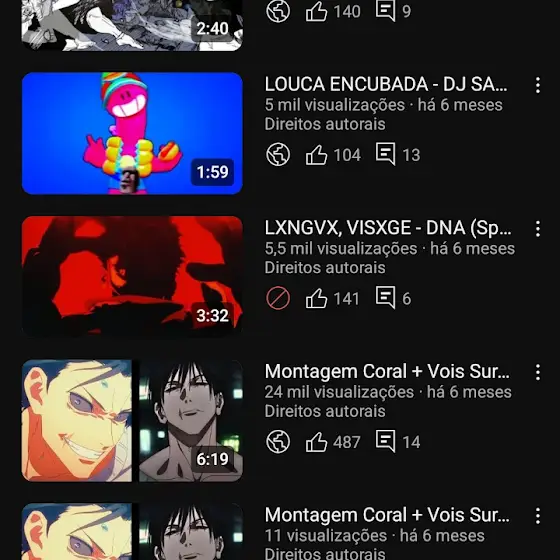The image size is (560, 560).
Task: Tap public globe icon on LOUCA ENCUBADA
Action: (278, 155)
